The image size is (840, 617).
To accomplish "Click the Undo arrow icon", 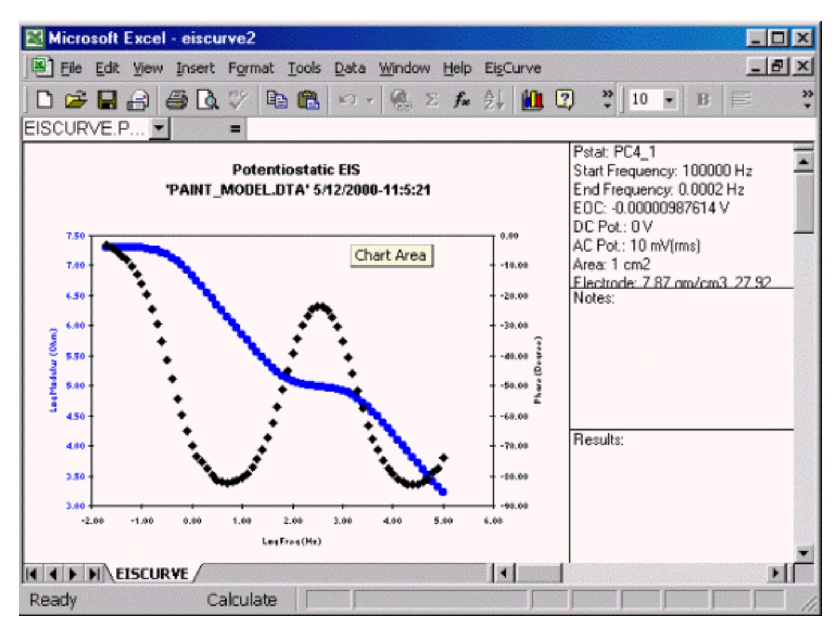I will tap(347, 100).
